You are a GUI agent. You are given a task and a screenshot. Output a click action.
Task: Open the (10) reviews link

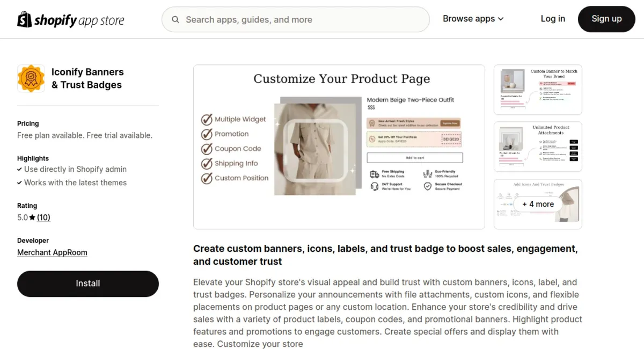click(43, 217)
